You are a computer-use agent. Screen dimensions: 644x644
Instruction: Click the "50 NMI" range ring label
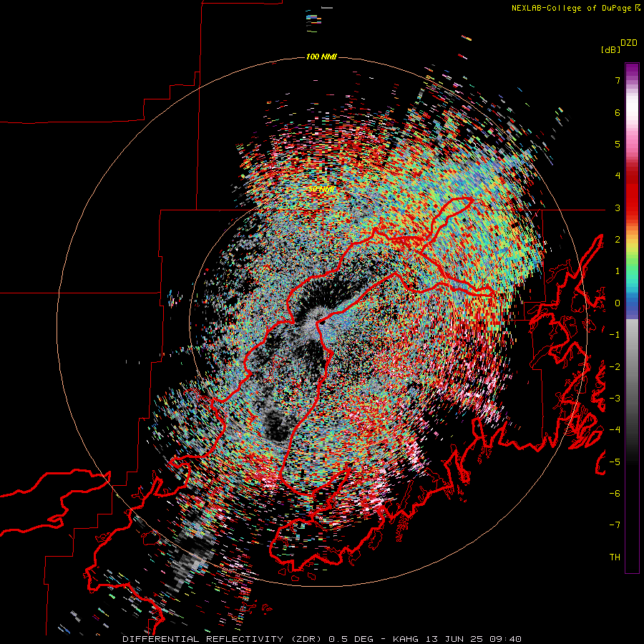click(x=321, y=189)
